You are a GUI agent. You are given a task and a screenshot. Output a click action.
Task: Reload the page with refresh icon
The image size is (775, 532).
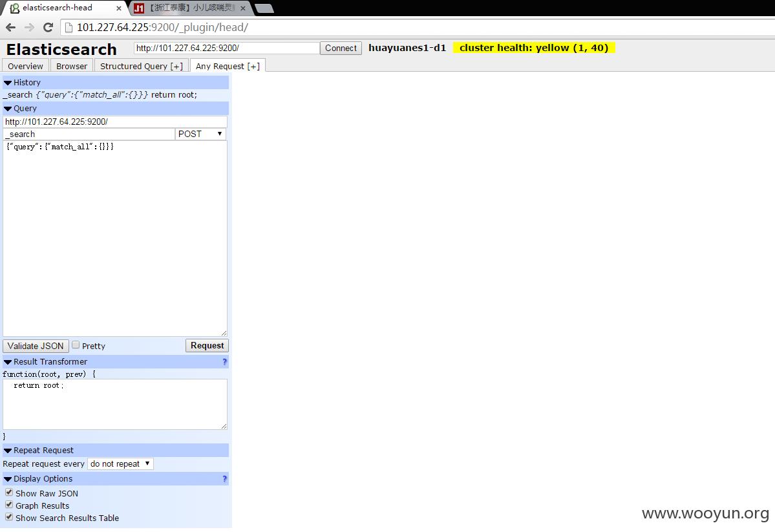(48, 28)
